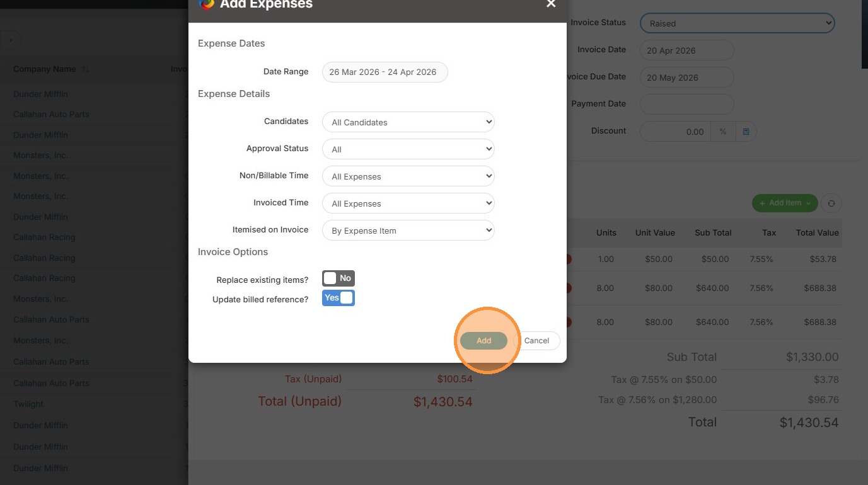Open the Itemised on Invoice dropdown
The height and width of the screenshot is (485, 868).
(408, 231)
